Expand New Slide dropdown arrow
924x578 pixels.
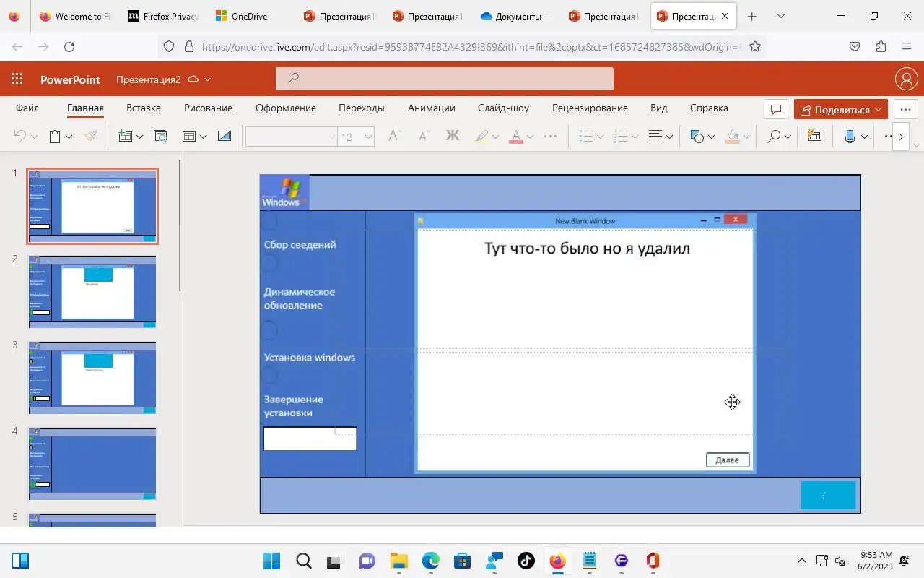click(139, 137)
